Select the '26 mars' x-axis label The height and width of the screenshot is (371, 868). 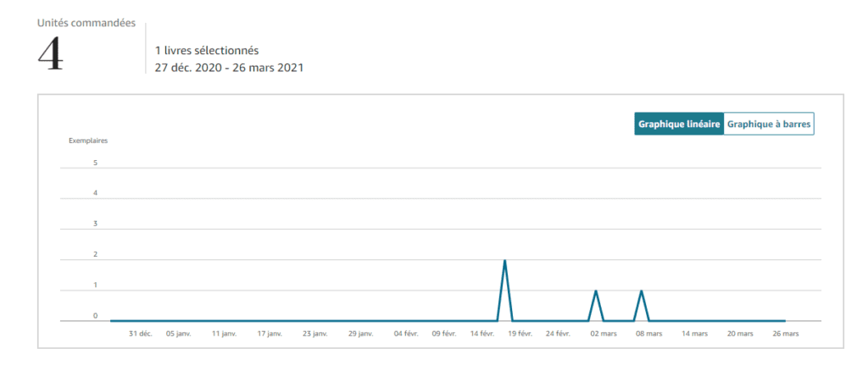coord(784,334)
